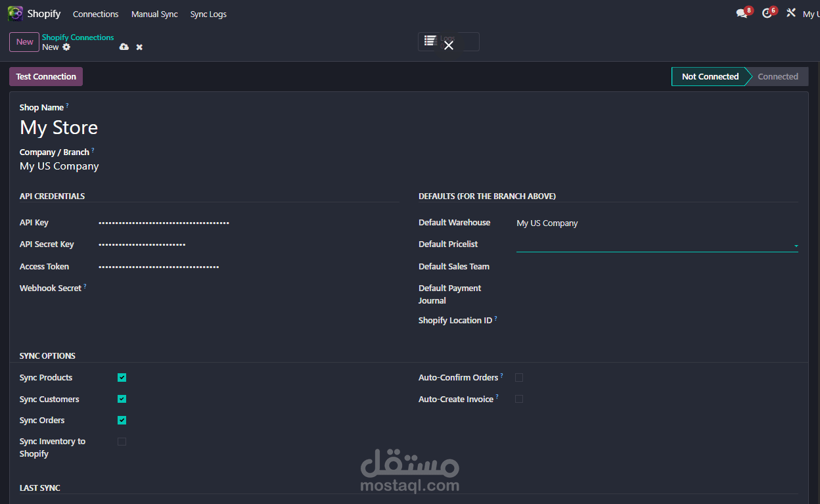The width and height of the screenshot is (820, 504).
Task: Uncheck the Sync Orders checkbox
Action: (122, 421)
